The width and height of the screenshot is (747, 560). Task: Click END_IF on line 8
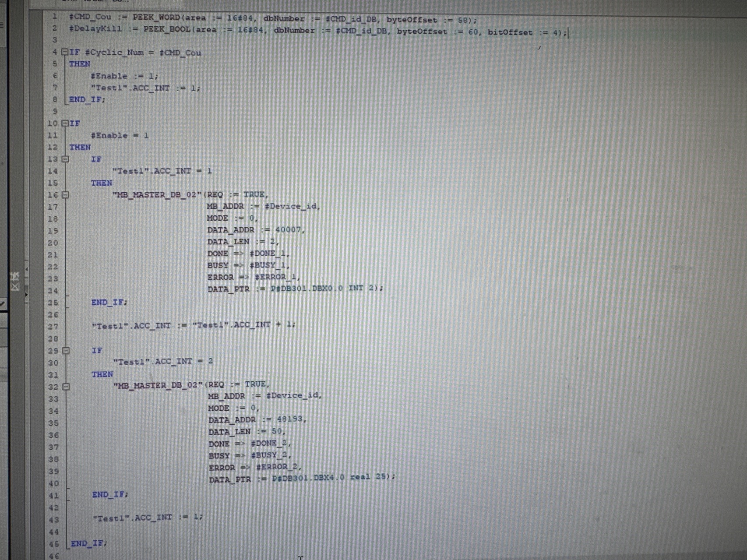[87, 99]
